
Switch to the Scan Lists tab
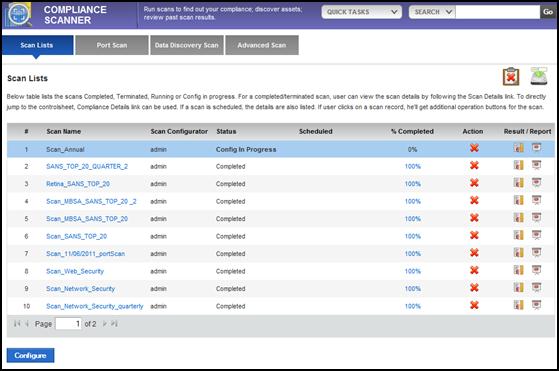(37, 45)
